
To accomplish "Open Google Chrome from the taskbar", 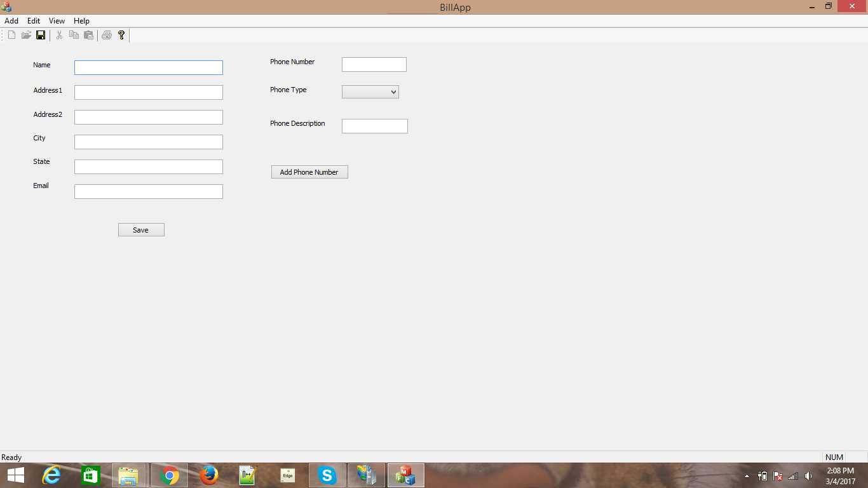I will tap(169, 475).
